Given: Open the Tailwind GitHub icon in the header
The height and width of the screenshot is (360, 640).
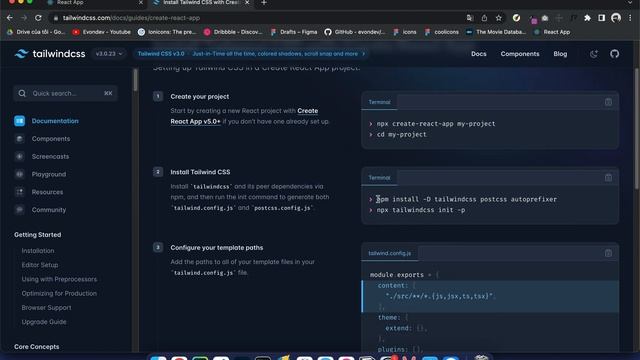Looking at the screenshot, I should pyautogui.click(x=614, y=54).
